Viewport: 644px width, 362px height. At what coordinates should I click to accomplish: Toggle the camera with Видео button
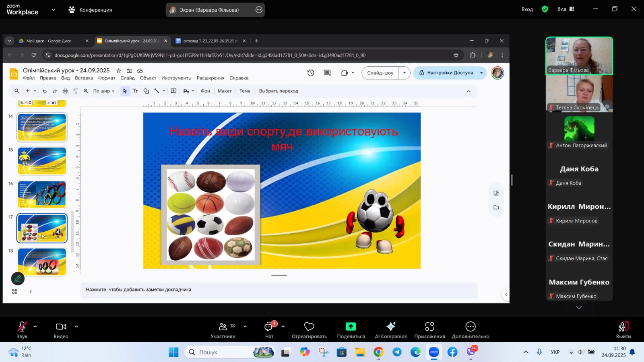pyautogui.click(x=61, y=327)
